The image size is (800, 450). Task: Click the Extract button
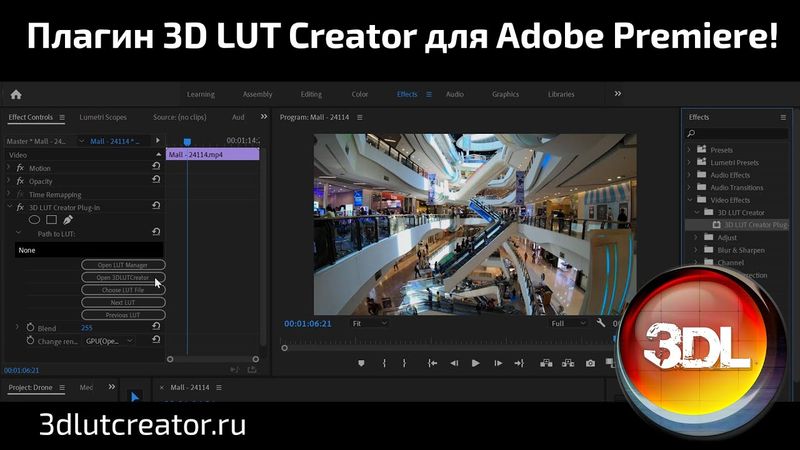click(568, 363)
